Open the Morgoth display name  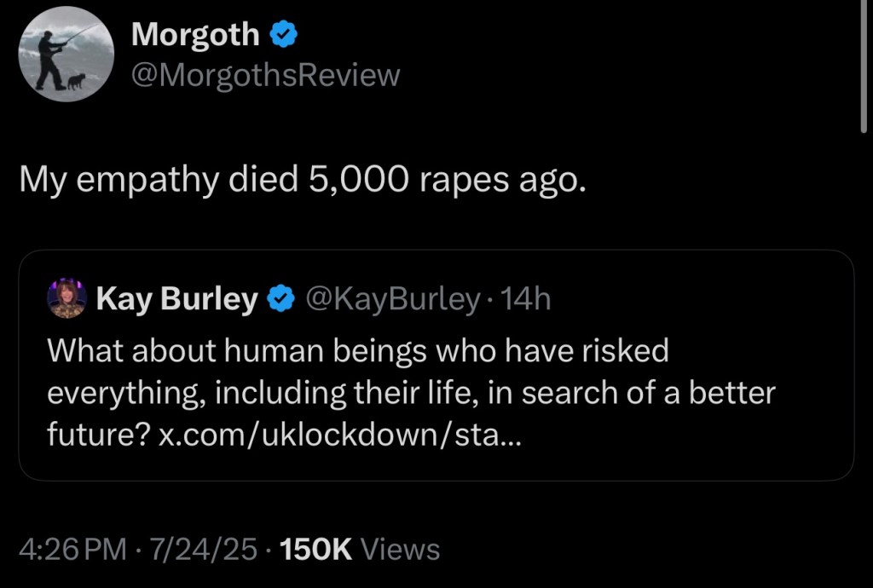point(195,35)
